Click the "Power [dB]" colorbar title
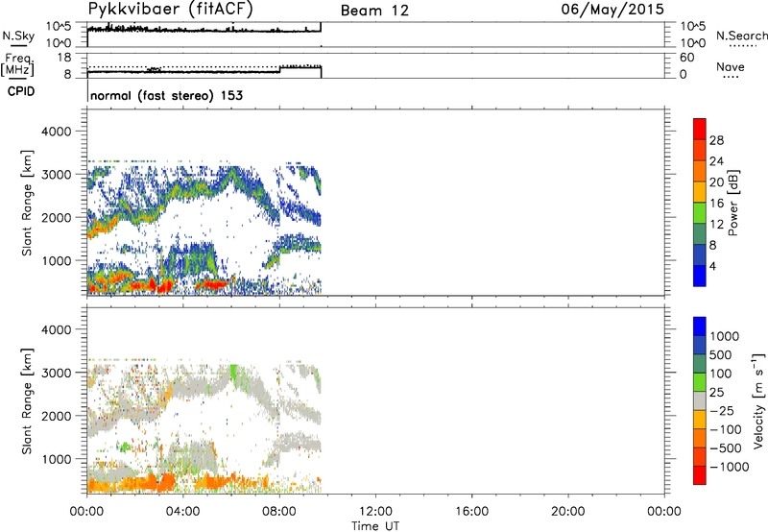Screen dimensions: 768x532 pyautogui.click(x=732, y=203)
